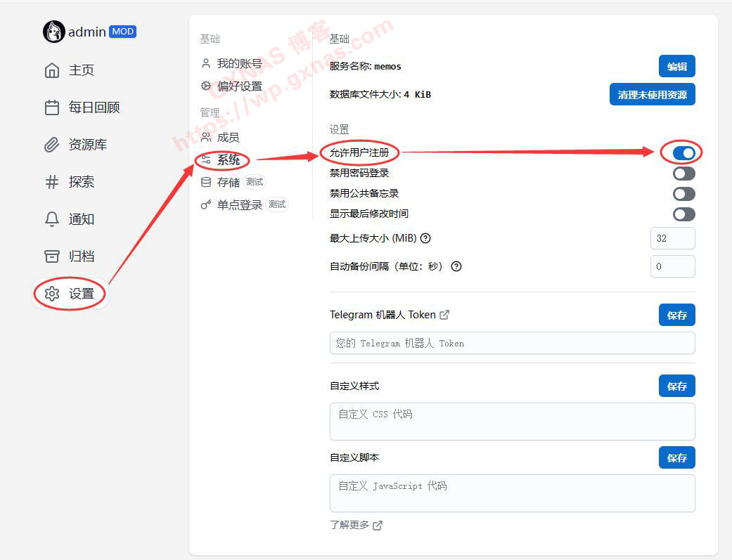Open 探索 hashtag icon
This screenshot has width=732, height=560.
click(52, 182)
